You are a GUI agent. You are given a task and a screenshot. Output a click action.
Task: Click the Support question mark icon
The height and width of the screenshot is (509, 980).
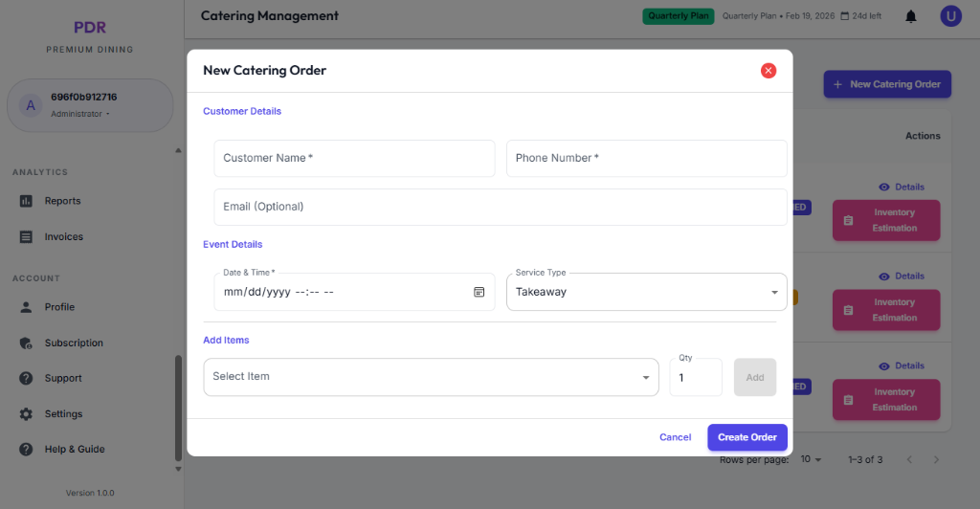pyautogui.click(x=26, y=379)
